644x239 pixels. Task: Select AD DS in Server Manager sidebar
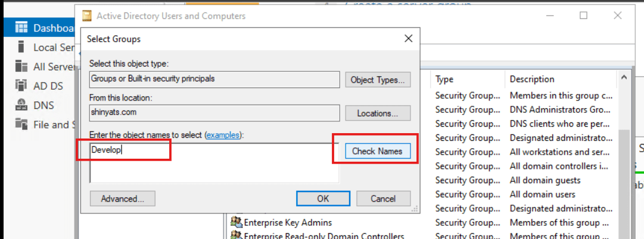pyautogui.click(x=39, y=86)
